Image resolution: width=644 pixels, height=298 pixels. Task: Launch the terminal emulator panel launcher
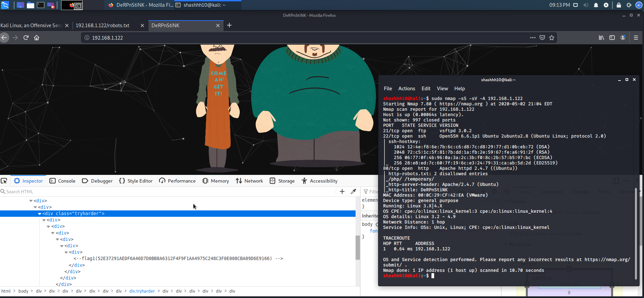coord(41,5)
